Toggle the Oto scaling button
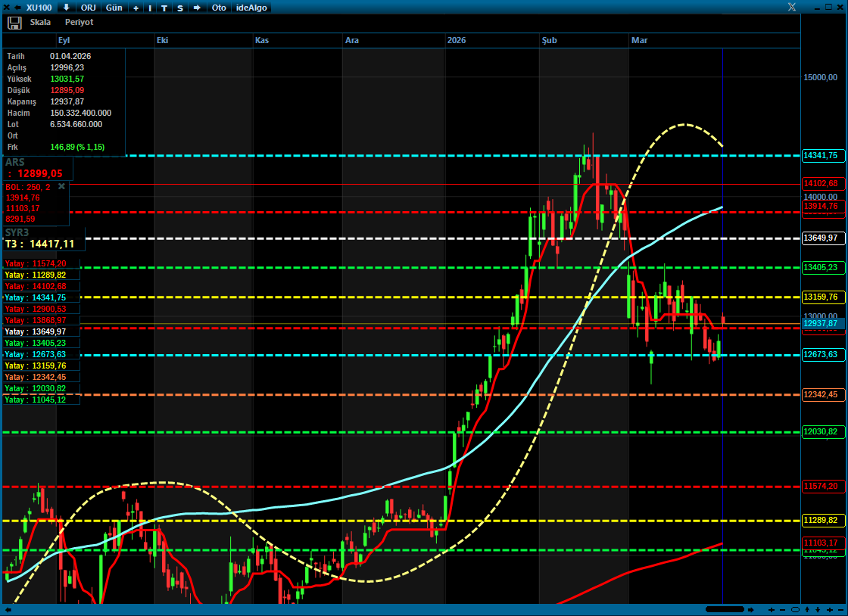This screenshot has height=616, width=848. click(219, 8)
